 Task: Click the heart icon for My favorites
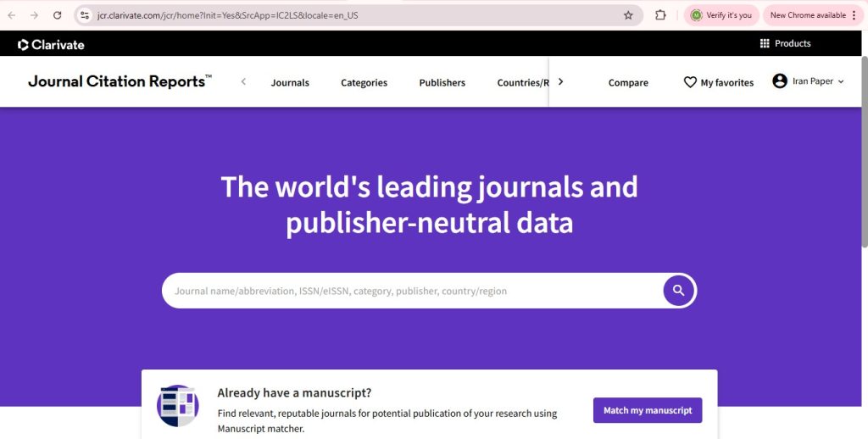[690, 82]
